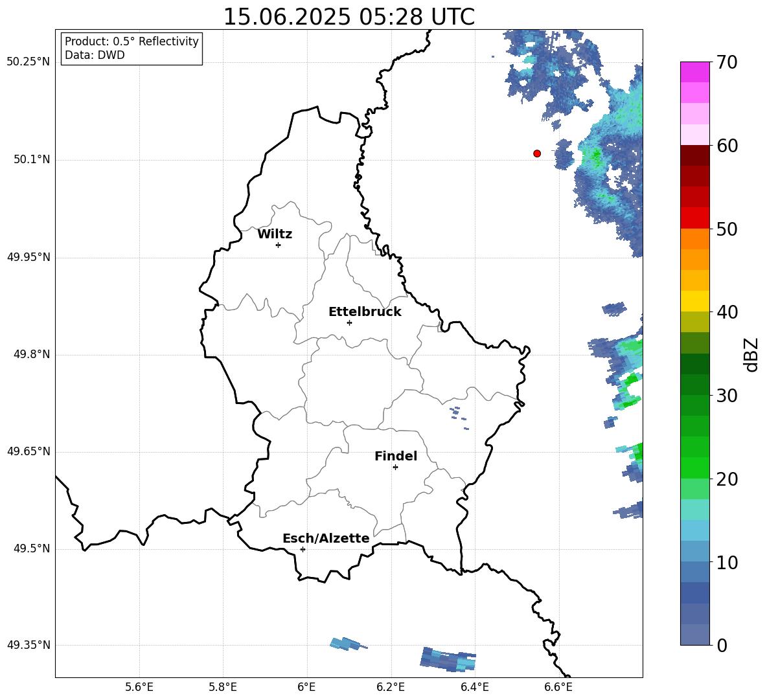Click the dark maroon swatch just below 60
The height and width of the screenshot is (700, 767).
(x=694, y=155)
